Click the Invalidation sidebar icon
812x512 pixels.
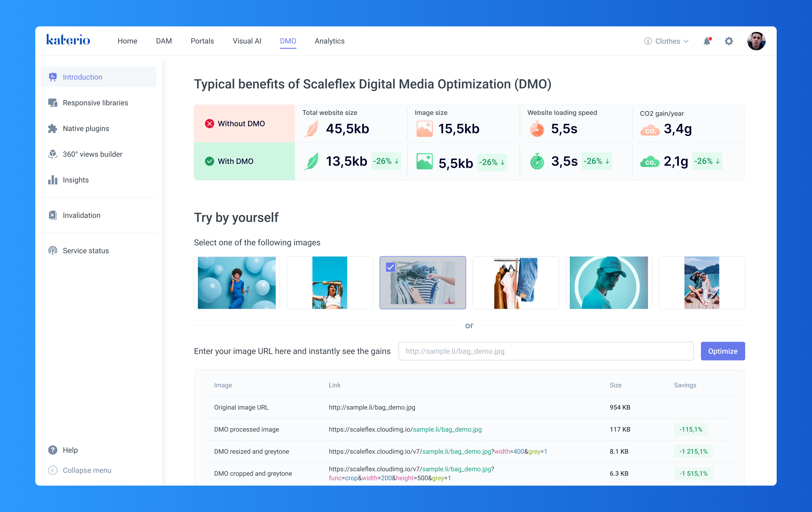click(53, 215)
